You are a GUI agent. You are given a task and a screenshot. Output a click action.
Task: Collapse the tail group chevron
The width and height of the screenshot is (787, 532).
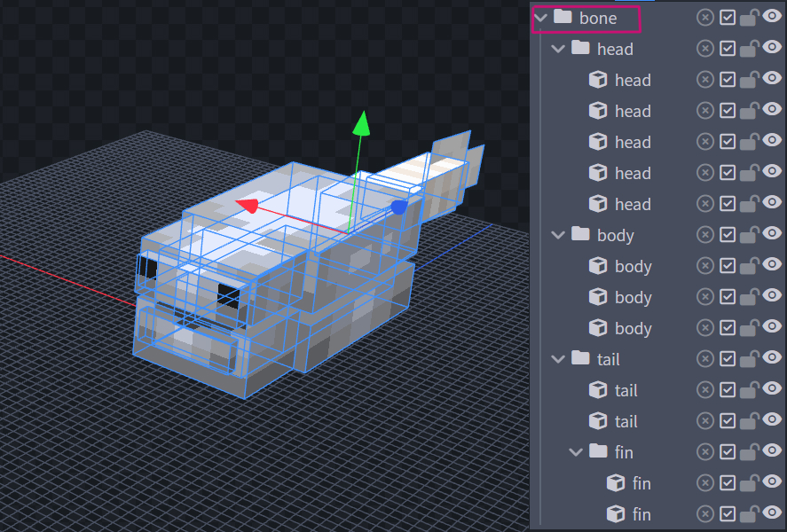[x=558, y=359]
